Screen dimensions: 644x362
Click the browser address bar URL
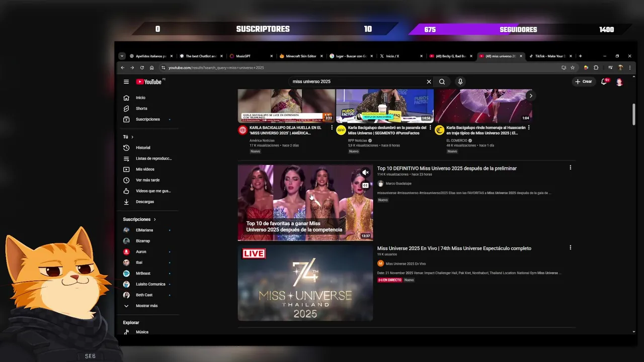click(216, 67)
